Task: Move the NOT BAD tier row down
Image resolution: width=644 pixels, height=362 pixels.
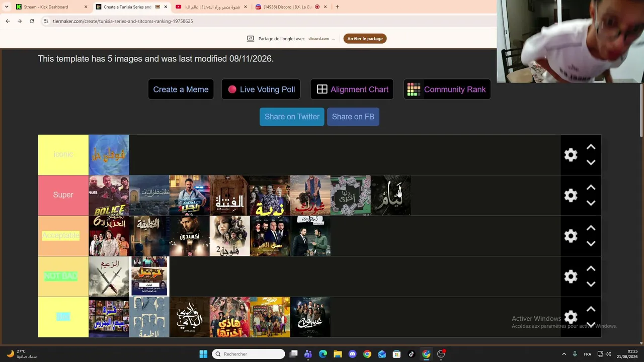Action: (591, 284)
